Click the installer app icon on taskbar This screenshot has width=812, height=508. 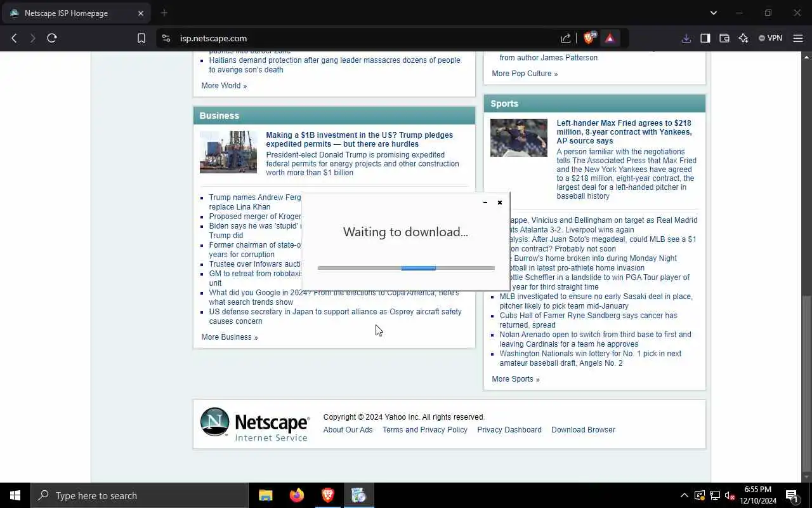pos(358,495)
